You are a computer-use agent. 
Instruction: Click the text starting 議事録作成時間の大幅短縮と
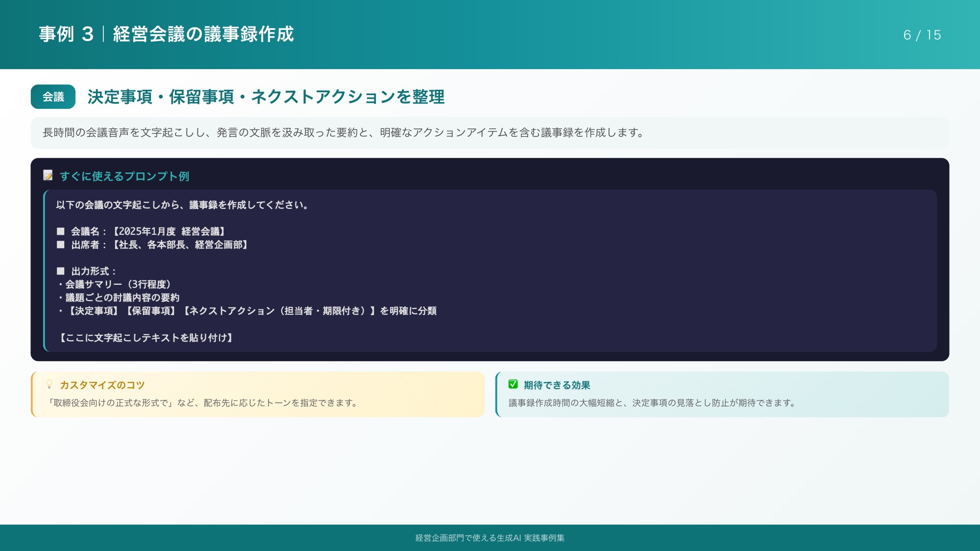(653, 403)
